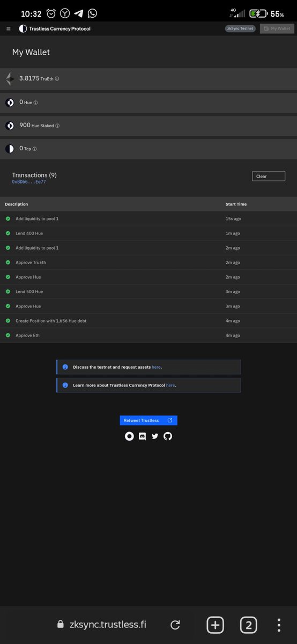Click success checkmark of Create Position row
297x644 pixels.
point(8,320)
